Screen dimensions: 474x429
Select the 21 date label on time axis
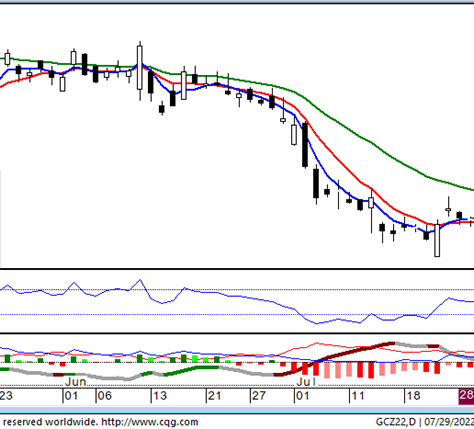pyautogui.click(x=214, y=396)
